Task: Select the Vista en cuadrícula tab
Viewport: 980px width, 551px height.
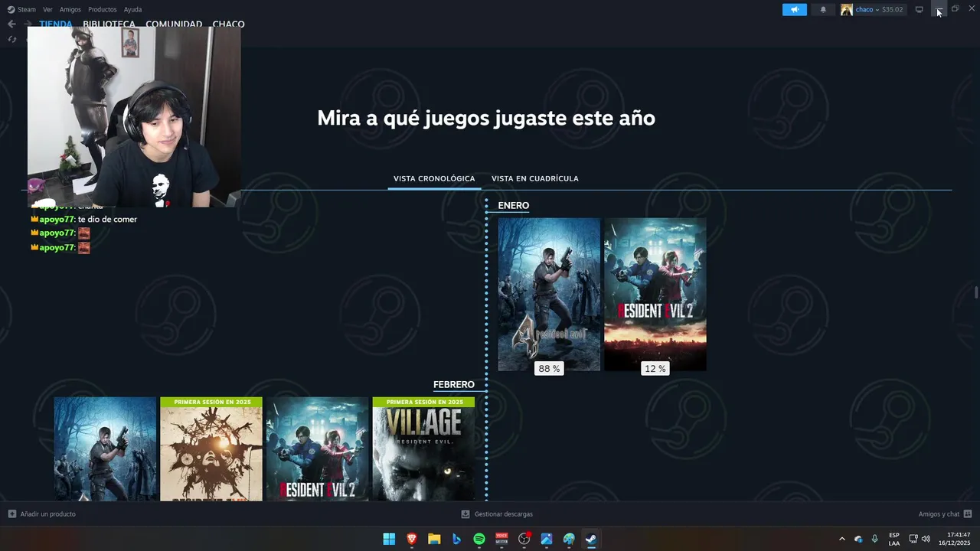Action: tap(534, 178)
